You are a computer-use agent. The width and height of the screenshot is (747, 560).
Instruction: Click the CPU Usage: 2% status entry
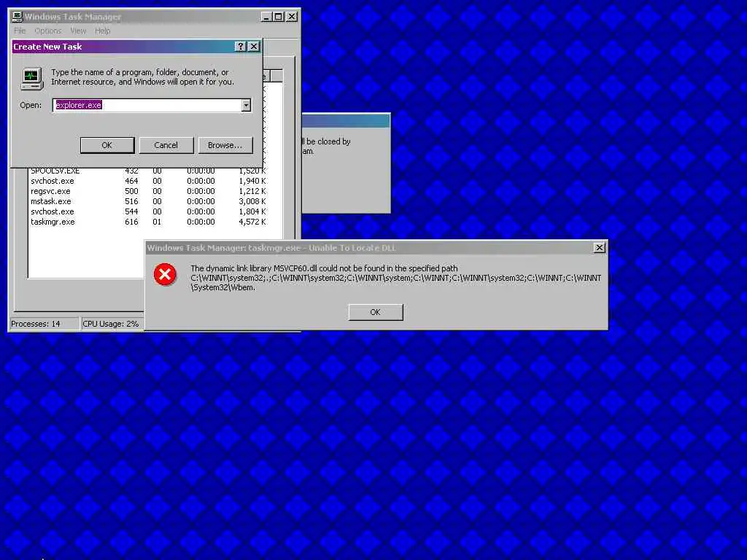click(x=112, y=324)
